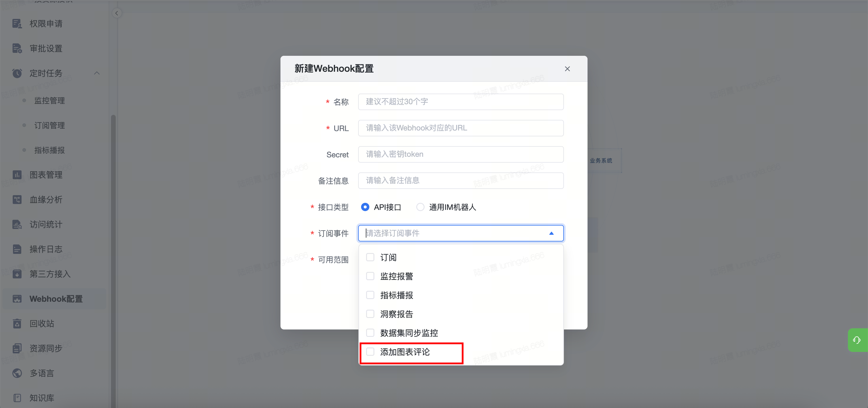Enable the 监控报警 event checkbox
Image resolution: width=868 pixels, height=408 pixels.
tap(370, 276)
